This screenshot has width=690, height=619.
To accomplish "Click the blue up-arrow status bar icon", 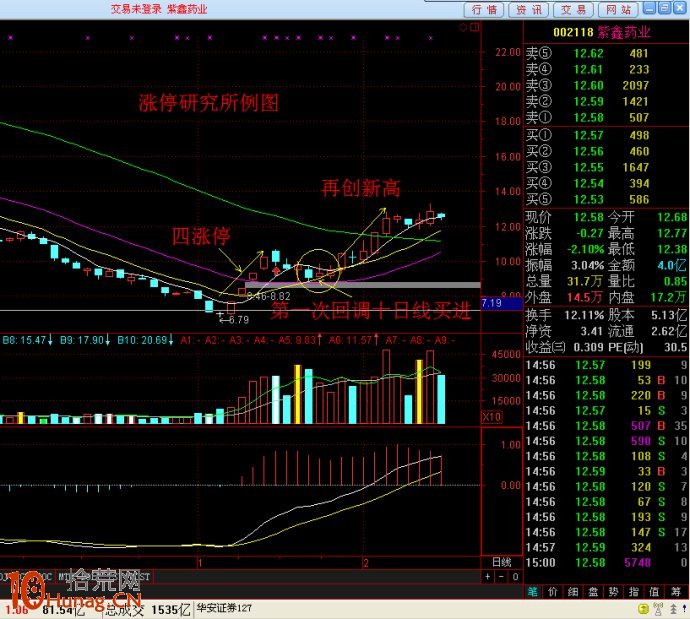I will 685,609.
